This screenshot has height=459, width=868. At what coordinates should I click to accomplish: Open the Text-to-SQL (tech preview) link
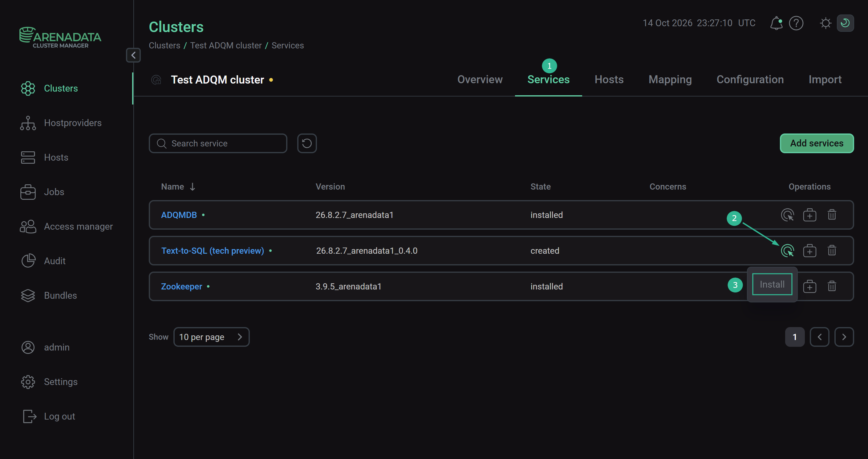213,251
